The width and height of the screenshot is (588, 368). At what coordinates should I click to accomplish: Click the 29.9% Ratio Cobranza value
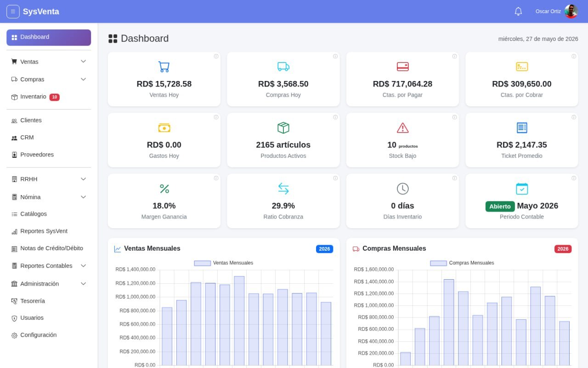[283, 206]
